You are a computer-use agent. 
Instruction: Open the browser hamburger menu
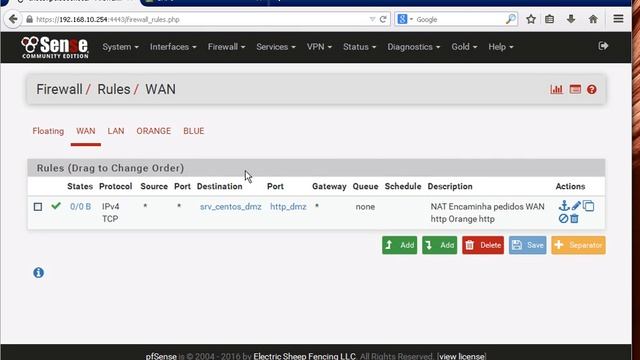pyautogui.click(x=618, y=19)
